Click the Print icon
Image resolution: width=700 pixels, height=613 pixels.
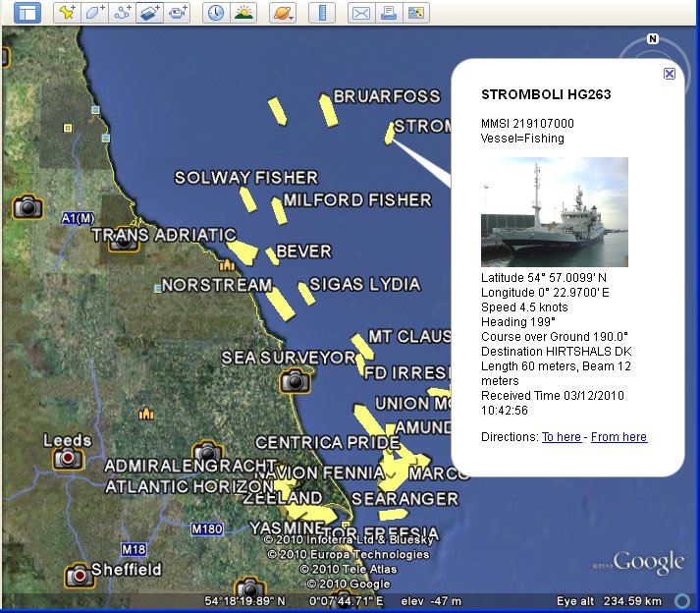pyautogui.click(x=389, y=12)
